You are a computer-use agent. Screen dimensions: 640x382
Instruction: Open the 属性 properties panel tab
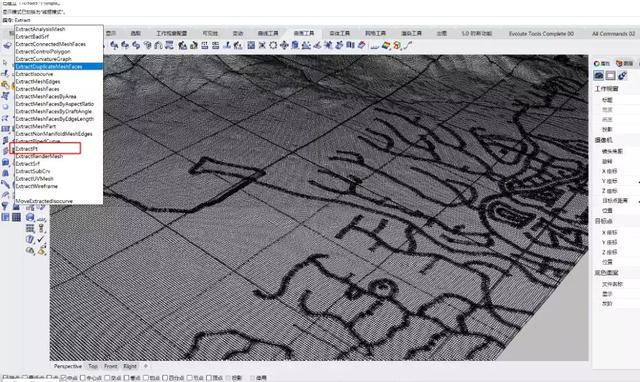(x=602, y=63)
